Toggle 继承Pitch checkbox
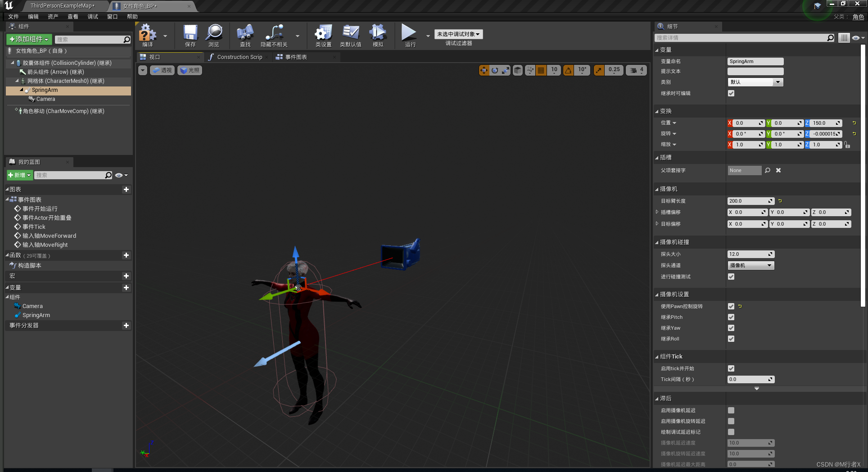 tap(731, 317)
